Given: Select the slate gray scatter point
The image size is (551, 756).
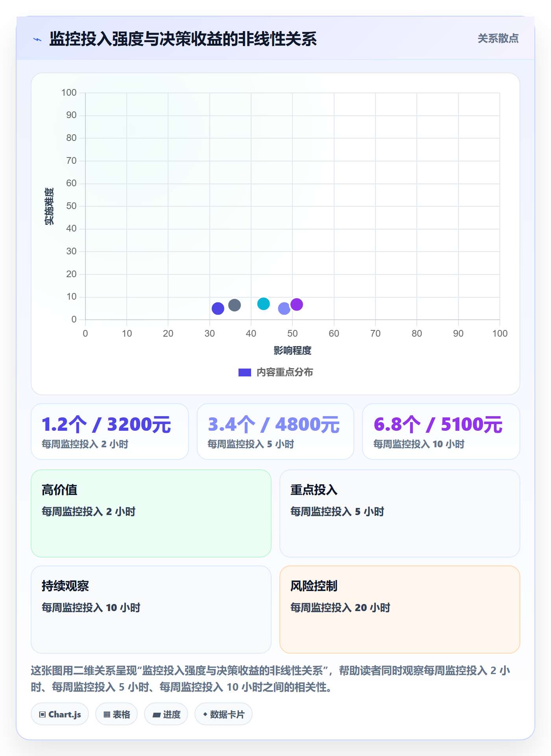Looking at the screenshot, I should (x=235, y=305).
